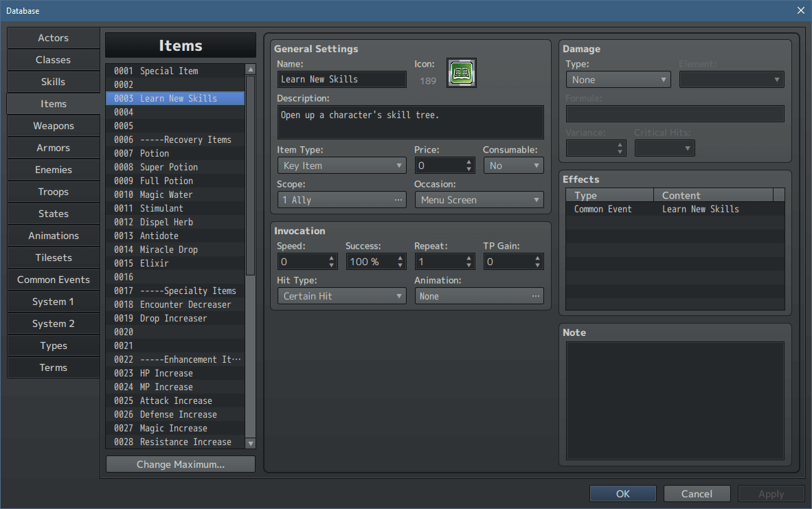Switch to the Common Events tab

pos(54,280)
